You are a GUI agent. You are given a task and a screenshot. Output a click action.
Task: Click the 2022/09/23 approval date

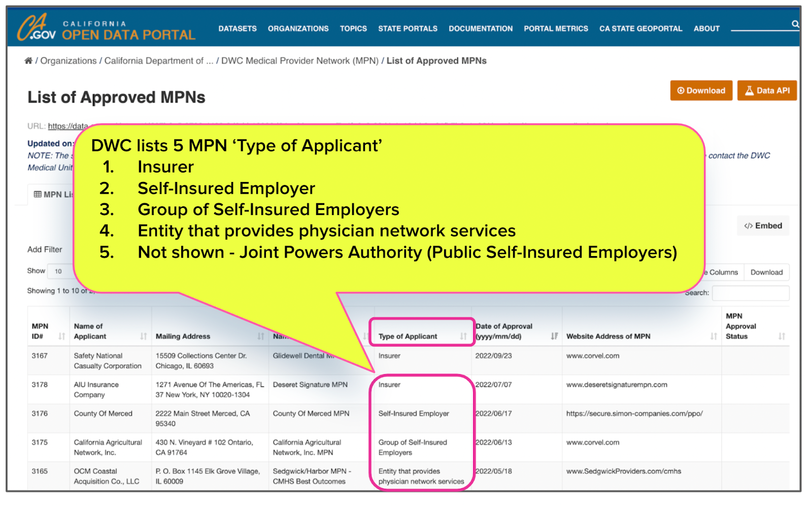click(493, 356)
